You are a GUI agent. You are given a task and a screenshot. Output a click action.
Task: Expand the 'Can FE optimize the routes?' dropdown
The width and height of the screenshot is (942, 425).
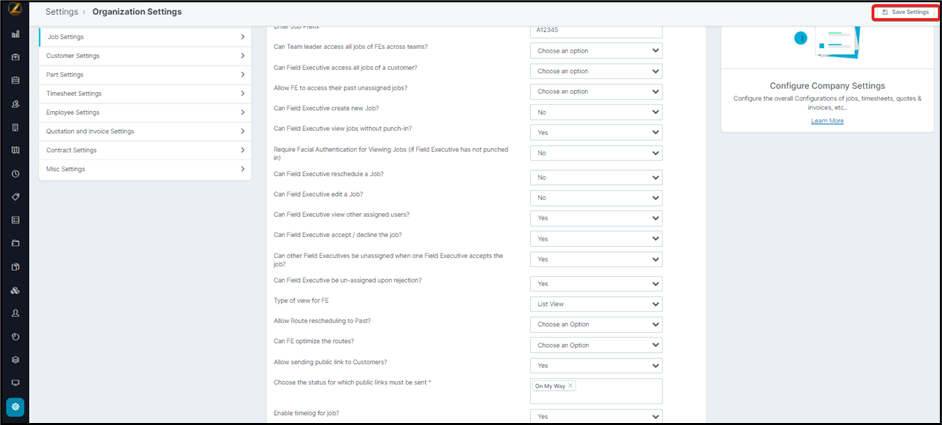596,345
